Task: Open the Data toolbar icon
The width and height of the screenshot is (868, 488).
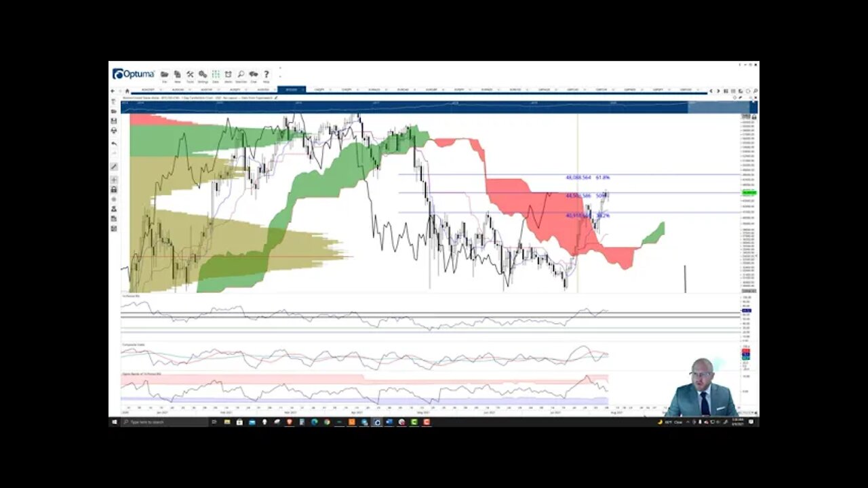Action: [x=216, y=75]
